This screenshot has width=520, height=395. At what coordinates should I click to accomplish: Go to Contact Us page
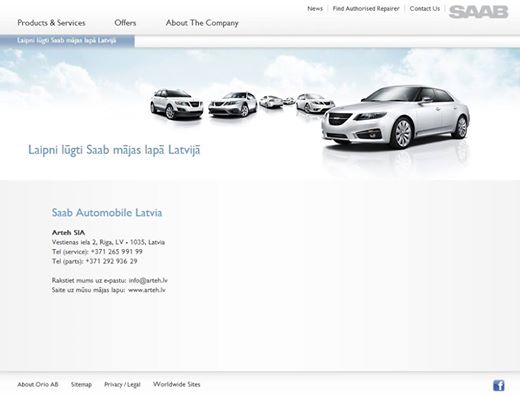[425, 9]
